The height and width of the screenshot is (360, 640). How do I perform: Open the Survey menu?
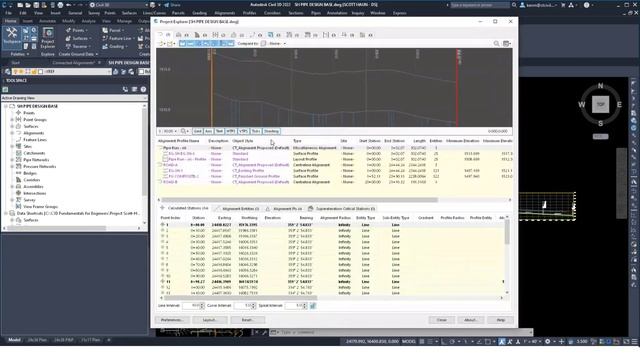[93, 13]
